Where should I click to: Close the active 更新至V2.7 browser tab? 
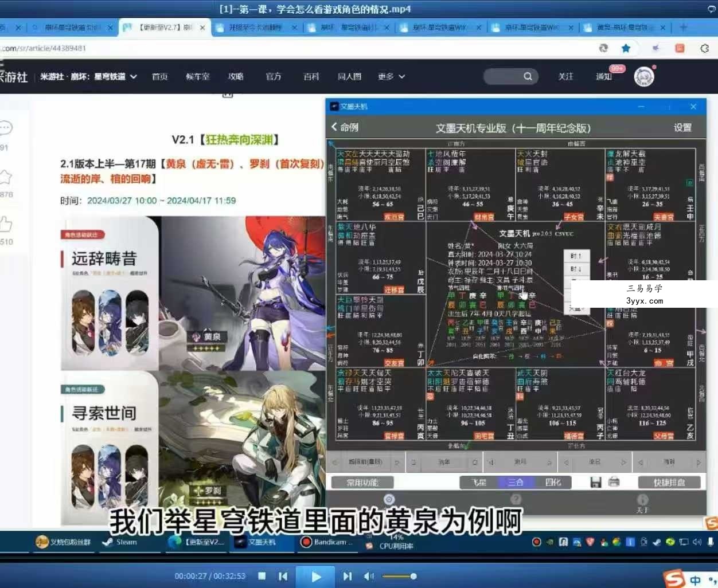202,28
